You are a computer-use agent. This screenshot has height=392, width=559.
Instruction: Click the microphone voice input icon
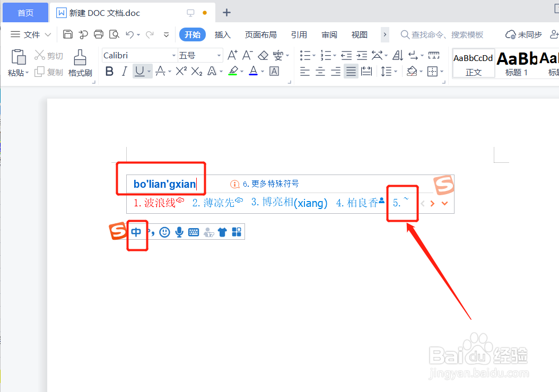pos(179,232)
